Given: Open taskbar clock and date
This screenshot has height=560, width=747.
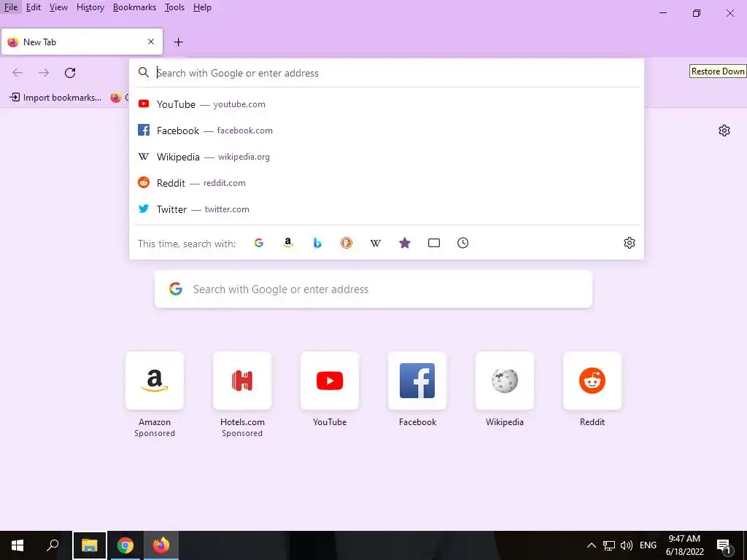Looking at the screenshot, I should pyautogui.click(x=684, y=545).
